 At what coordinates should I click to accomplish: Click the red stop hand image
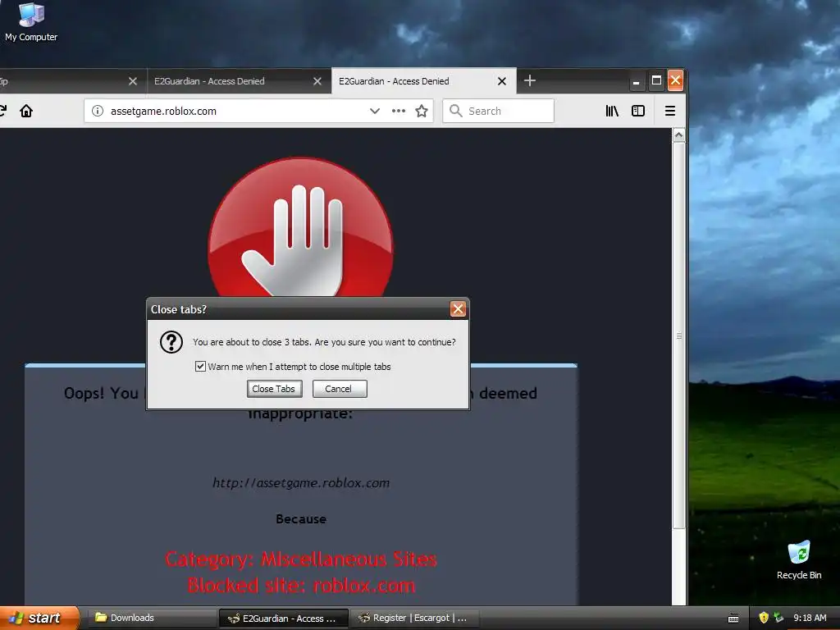click(x=300, y=227)
